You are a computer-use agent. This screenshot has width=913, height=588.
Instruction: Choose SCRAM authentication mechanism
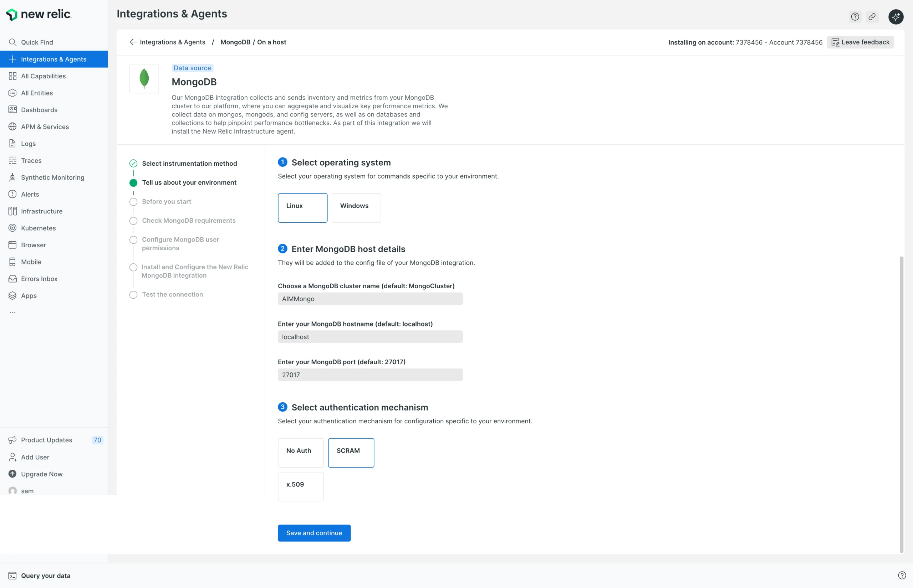pyautogui.click(x=351, y=453)
